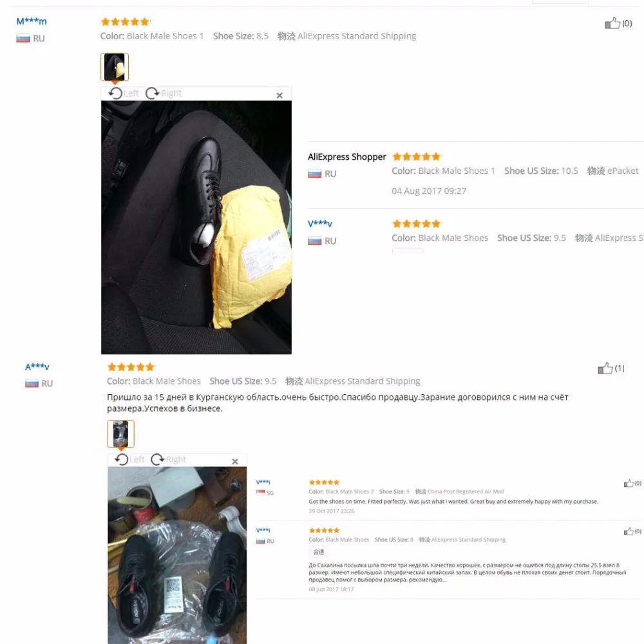This screenshot has width=644, height=644.
Task: Click the large black shoe with yellow package photo
Action: pyautogui.click(x=196, y=227)
